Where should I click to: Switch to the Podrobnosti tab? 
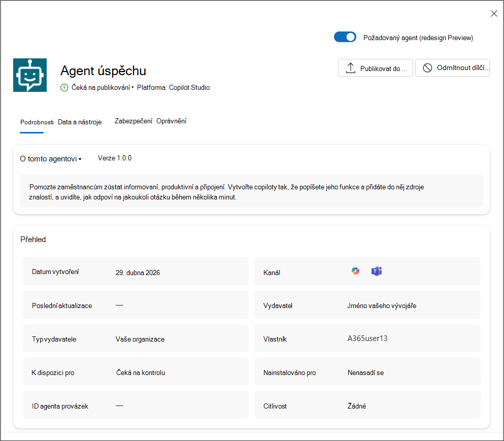pyautogui.click(x=37, y=122)
